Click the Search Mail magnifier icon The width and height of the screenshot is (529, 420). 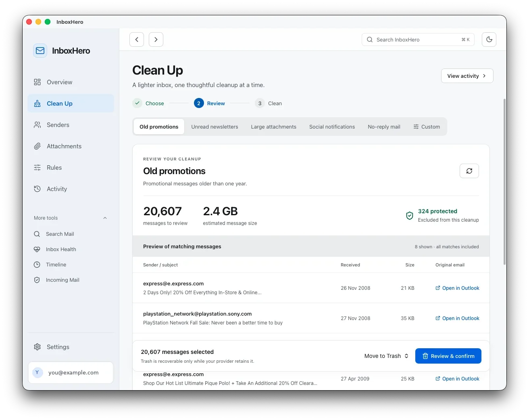click(37, 234)
